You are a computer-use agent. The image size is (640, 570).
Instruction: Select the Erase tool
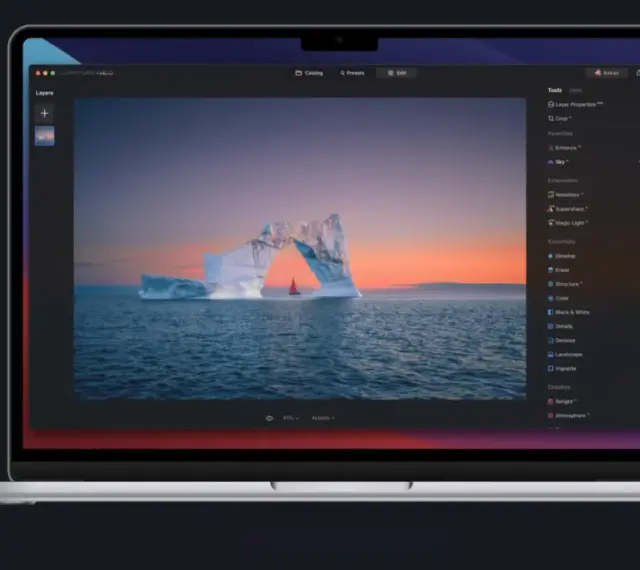coord(558,270)
